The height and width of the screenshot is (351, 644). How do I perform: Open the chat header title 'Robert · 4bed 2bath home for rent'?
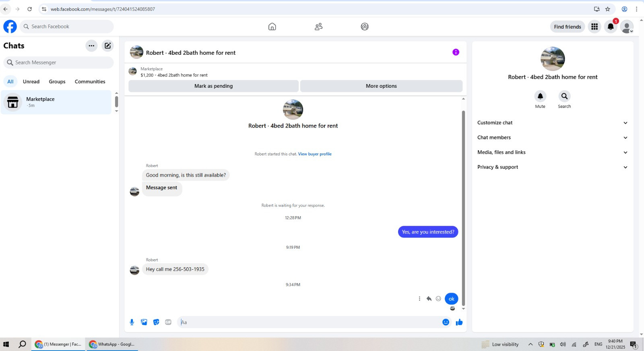190,53
